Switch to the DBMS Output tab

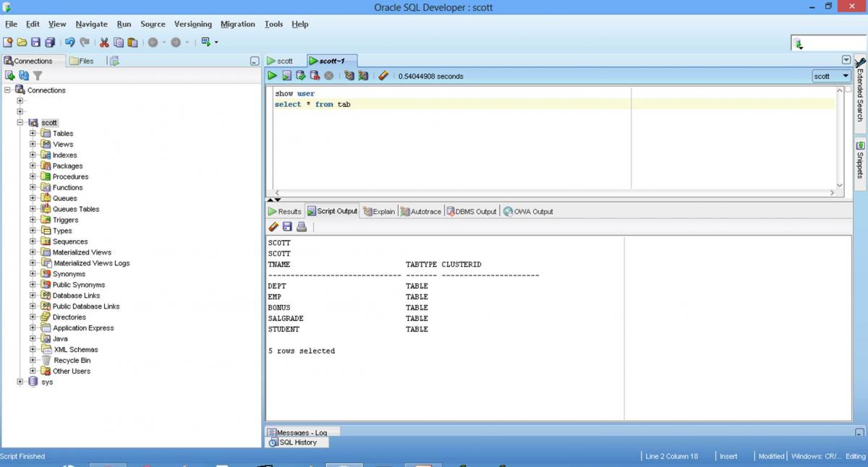(x=472, y=212)
